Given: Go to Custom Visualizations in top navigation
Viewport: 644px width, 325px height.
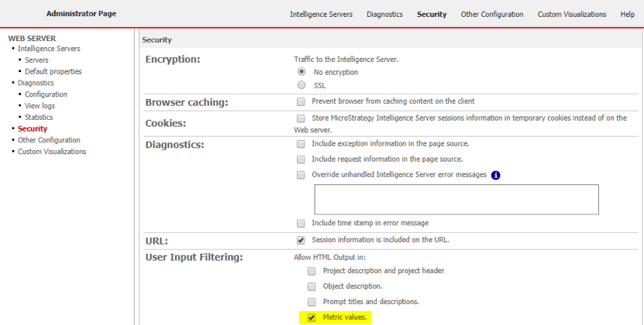Looking at the screenshot, I should tap(573, 14).
